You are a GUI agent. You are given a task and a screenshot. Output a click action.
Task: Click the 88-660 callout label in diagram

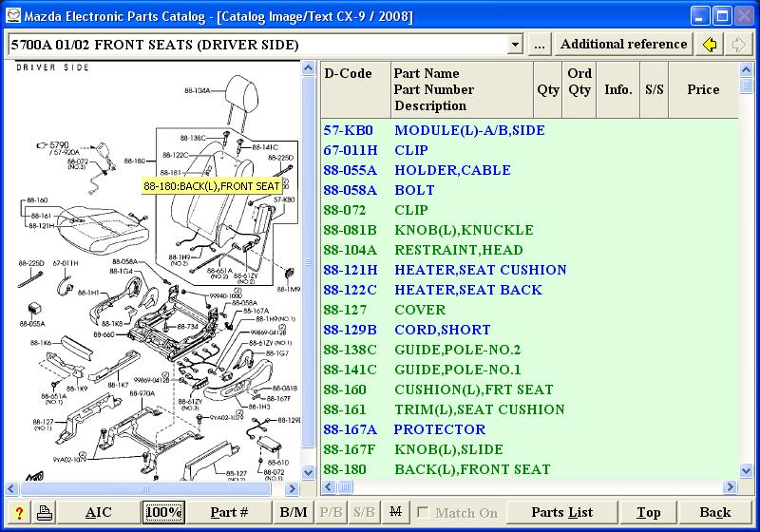coord(104,334)
